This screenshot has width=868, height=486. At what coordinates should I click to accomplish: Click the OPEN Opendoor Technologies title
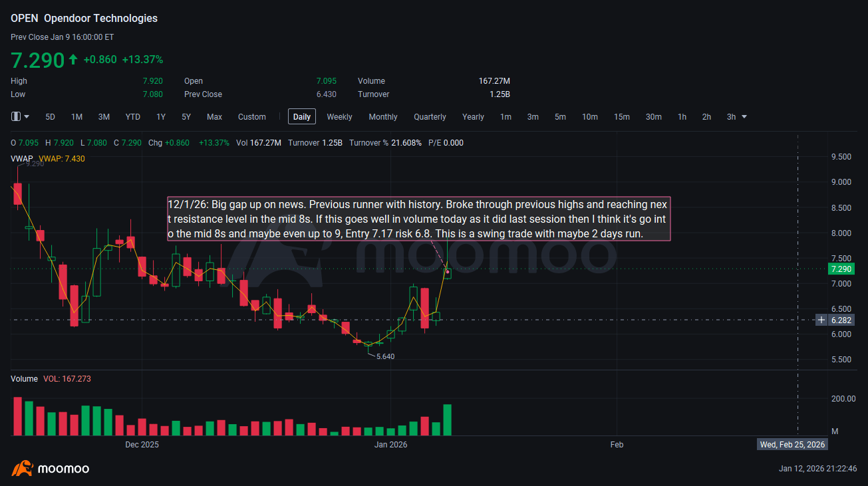point(84,19)
